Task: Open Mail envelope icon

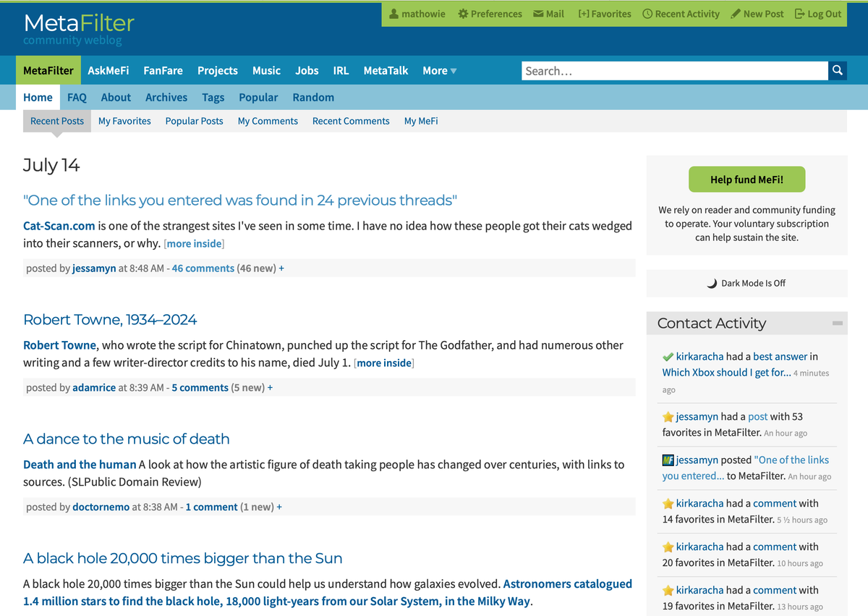Action: 538,14
